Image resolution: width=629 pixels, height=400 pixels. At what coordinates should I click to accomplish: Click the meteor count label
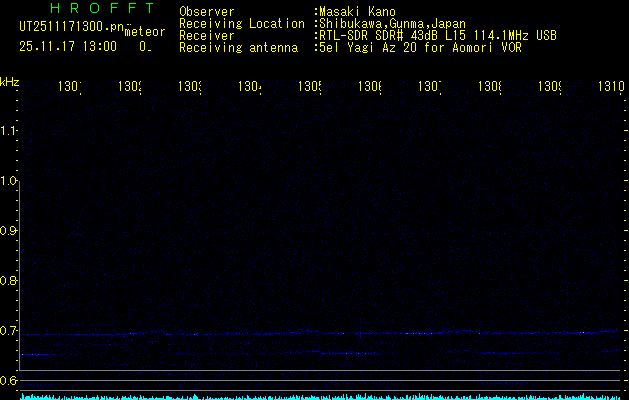pyautogui.click(x=145, y=32)
